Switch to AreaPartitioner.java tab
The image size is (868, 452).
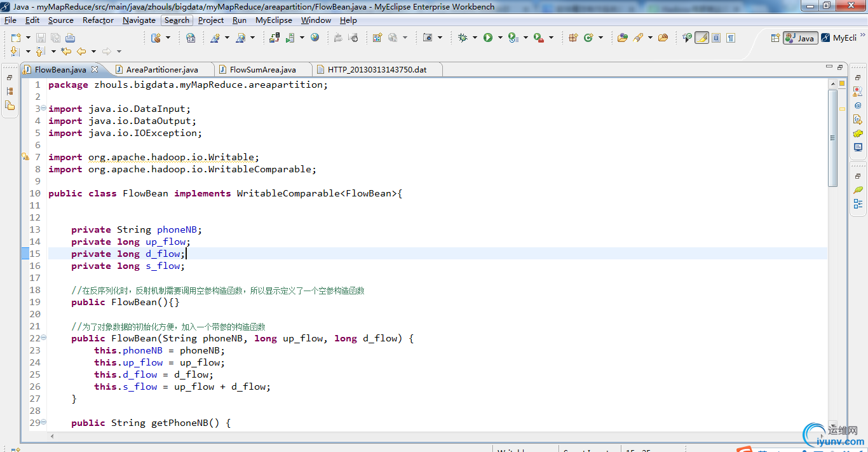pos(162,69)
